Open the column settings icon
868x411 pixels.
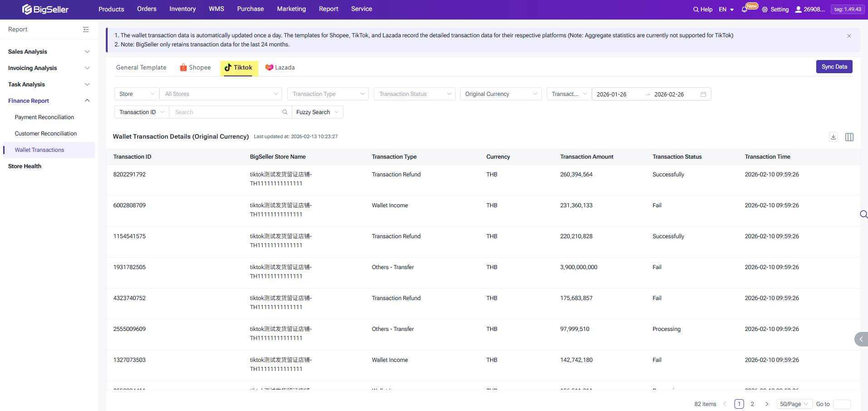pyautogui.click(x=849, y=137)
